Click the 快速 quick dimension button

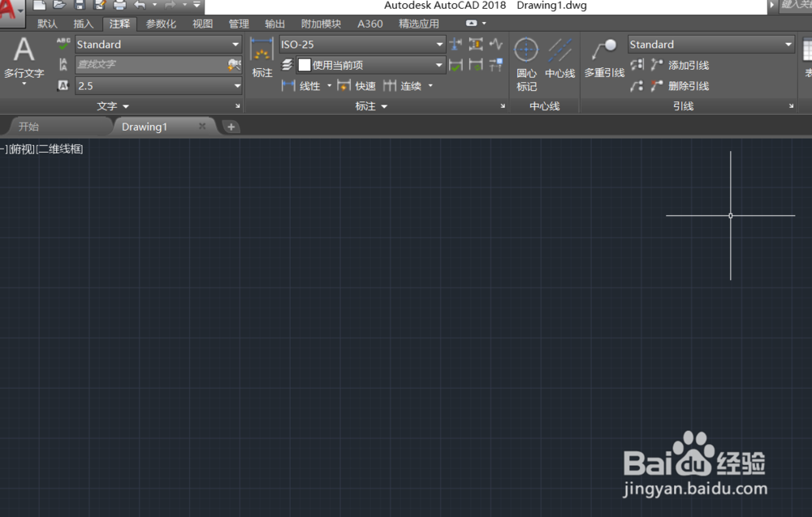(356, 86)
